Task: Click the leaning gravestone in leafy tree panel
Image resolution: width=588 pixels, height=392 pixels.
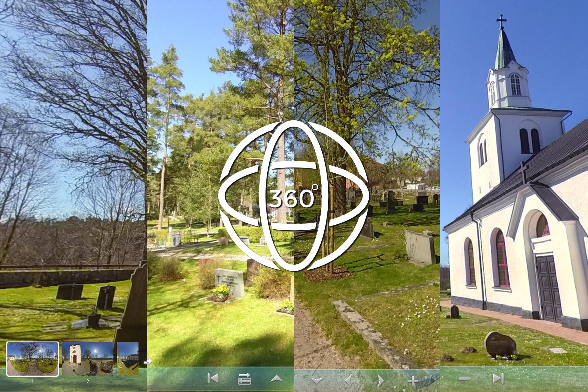Action: [x=420, y=247]
